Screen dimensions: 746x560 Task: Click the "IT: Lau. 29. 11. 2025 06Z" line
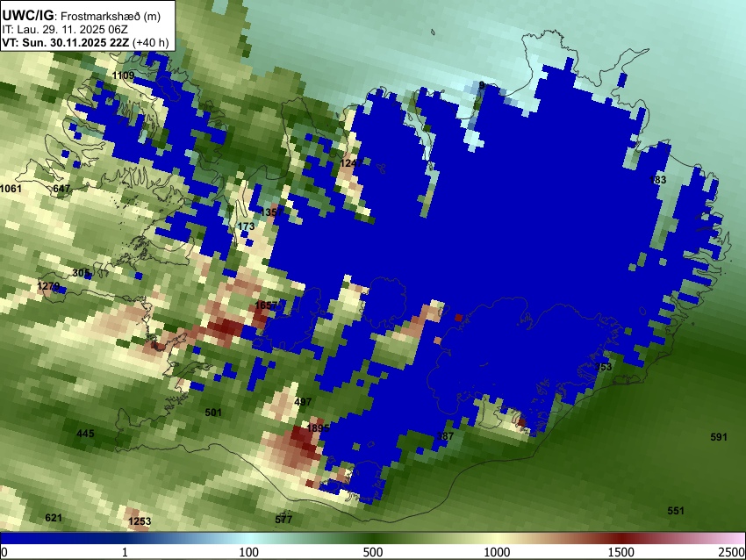coord(65,30)
